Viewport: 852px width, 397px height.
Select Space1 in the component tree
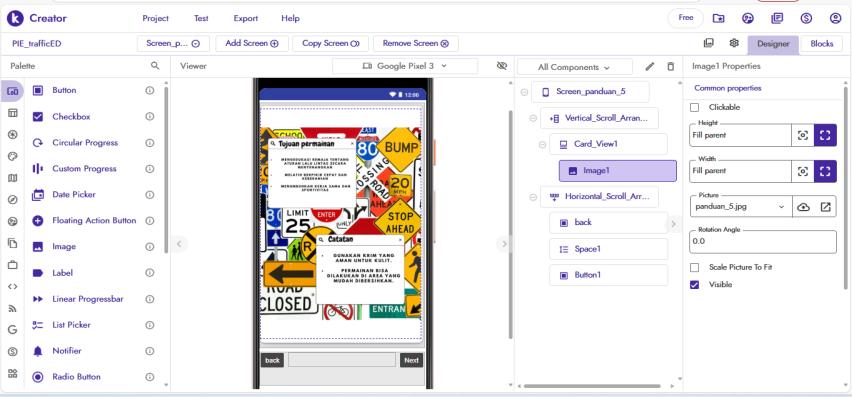(609, 249)
